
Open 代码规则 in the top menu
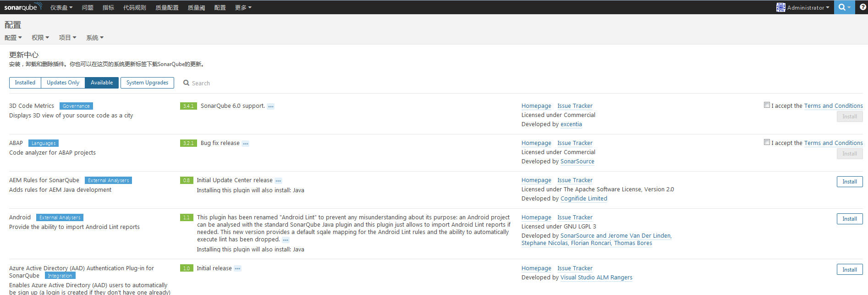coord(134,7)
